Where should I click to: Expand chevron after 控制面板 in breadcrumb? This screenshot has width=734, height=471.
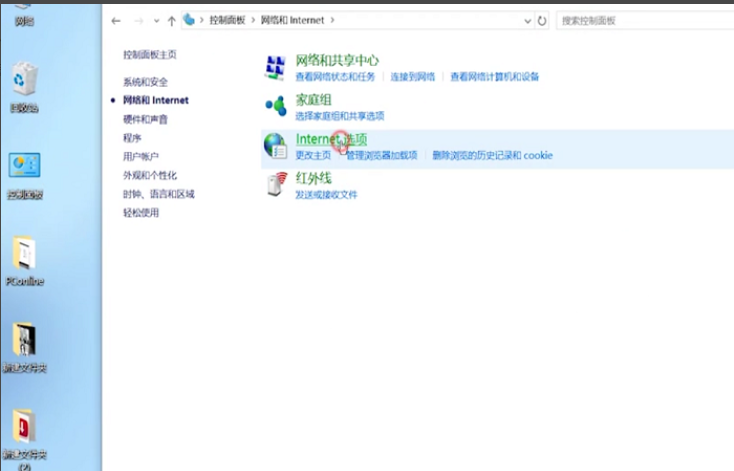pyautogui.click(x=254, y=20)
